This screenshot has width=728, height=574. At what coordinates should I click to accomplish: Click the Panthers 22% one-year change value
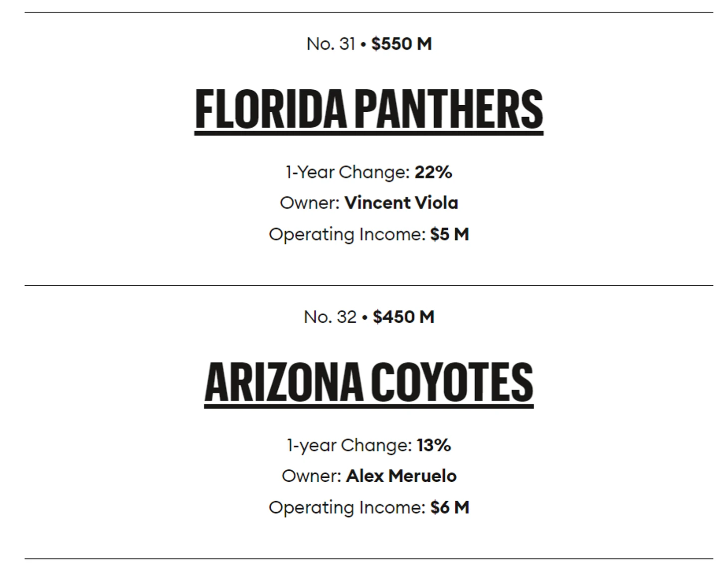[433, 173]
